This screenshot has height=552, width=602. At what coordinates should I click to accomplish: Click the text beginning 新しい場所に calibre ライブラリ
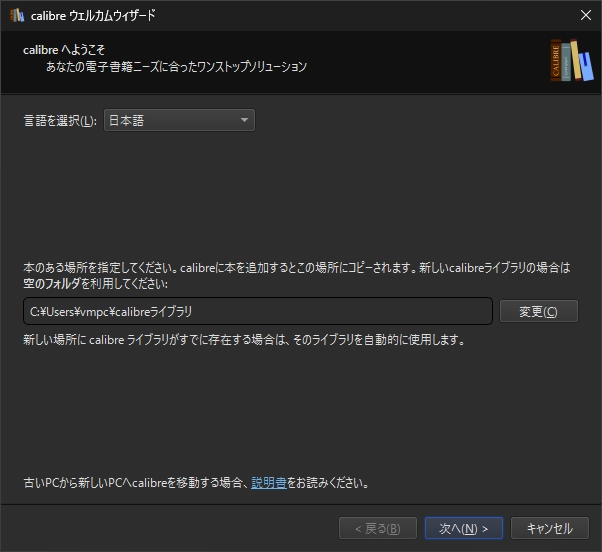click(x=244, y=339)
